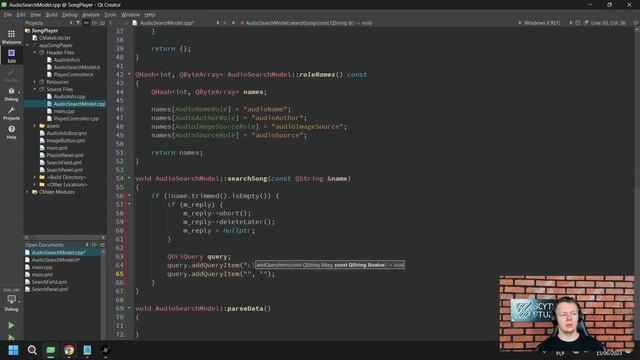Fold the parseData function at line 69
This screenshot has height=360, width=640.
[129, 309]
